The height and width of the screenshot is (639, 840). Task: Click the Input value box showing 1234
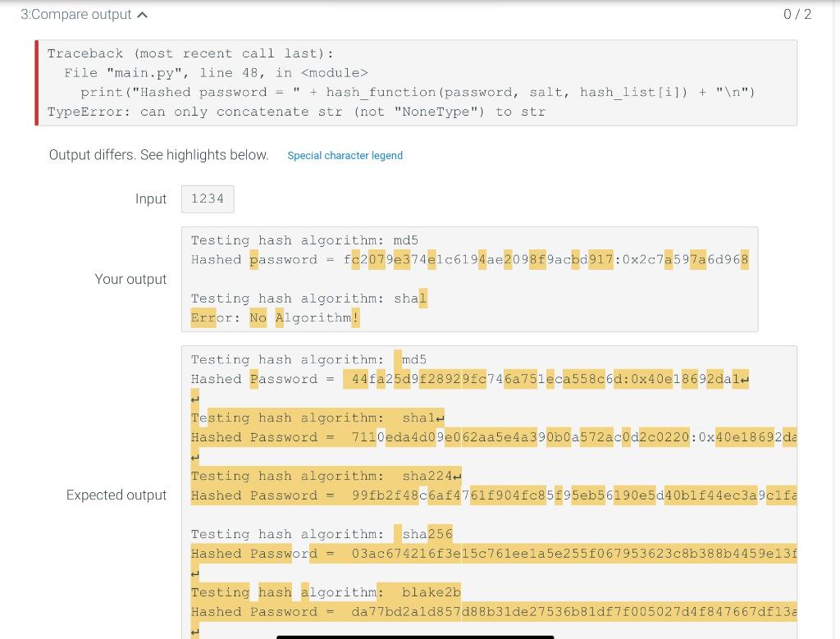[x=207, y=199]
